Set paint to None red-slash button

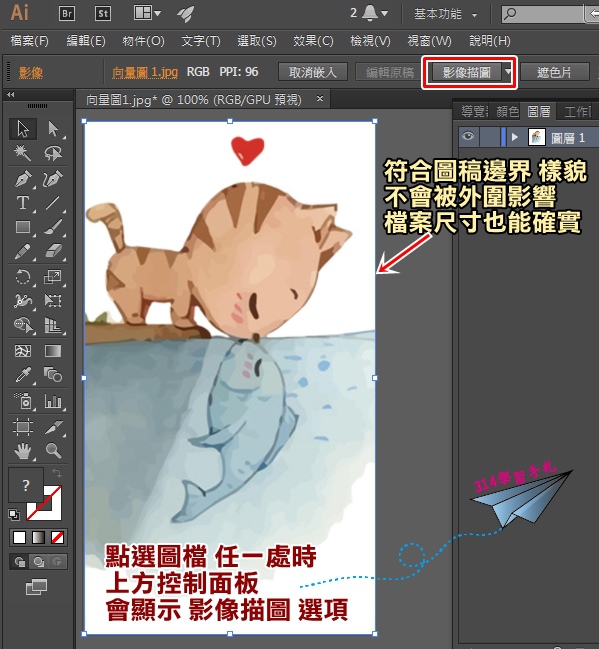[57, 538]
